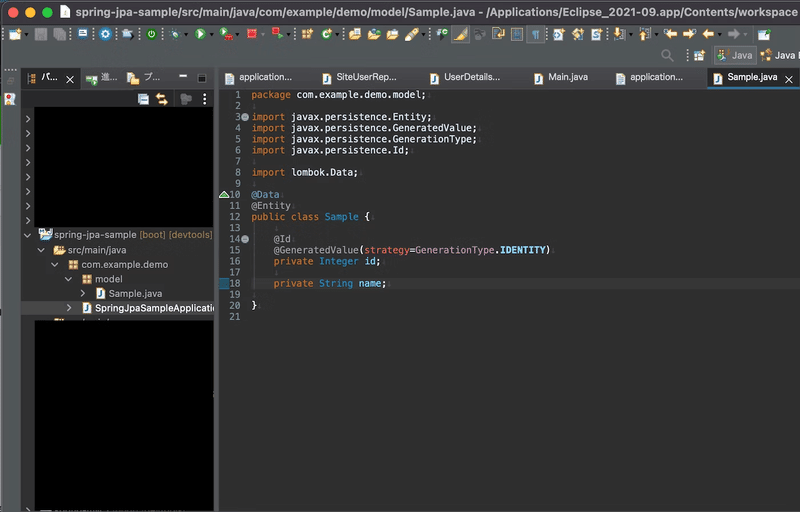Click the New file wizard icon
The height and width of the screenshot is (512, 800).
coord(14,34)
